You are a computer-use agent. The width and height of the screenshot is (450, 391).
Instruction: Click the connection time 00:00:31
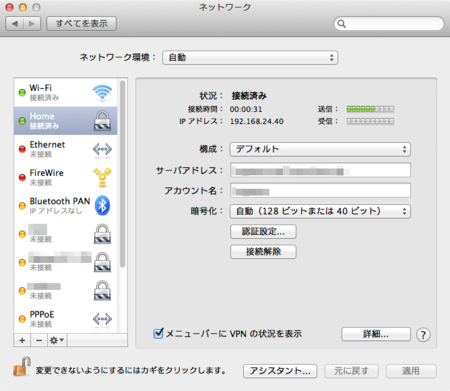point(246,109)
